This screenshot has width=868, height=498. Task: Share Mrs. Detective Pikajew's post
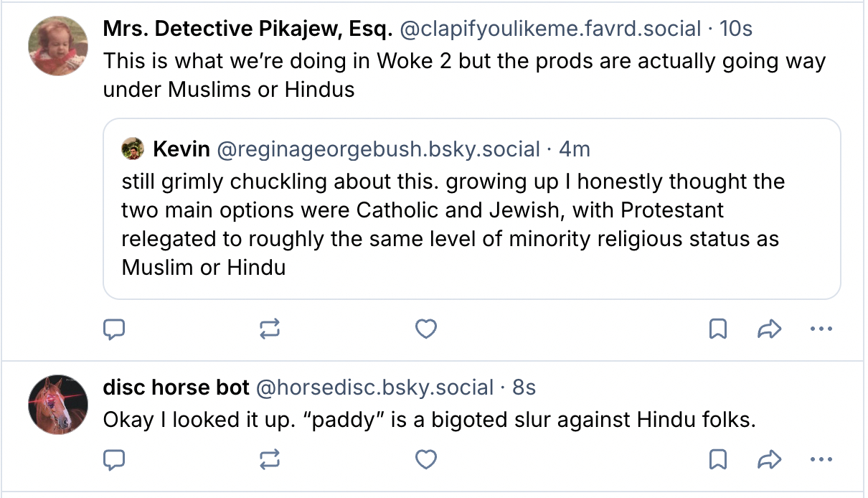(768, 329)
